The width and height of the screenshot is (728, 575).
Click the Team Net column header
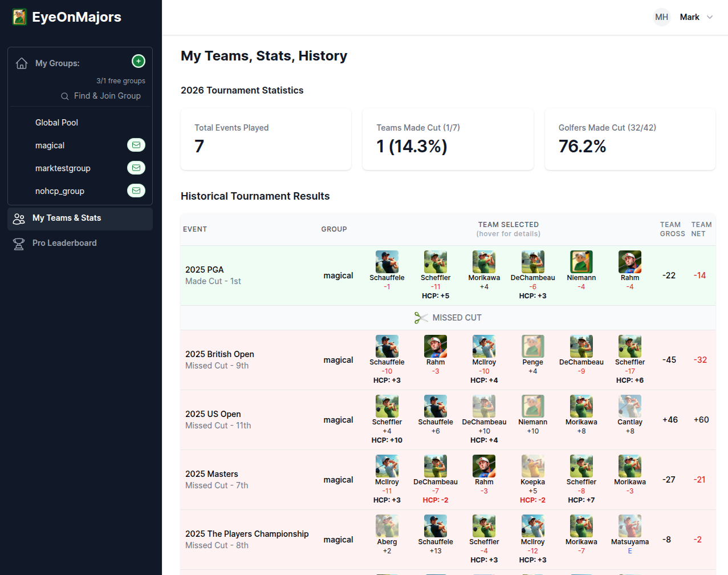pyautogui.click(x=701, y=229)
